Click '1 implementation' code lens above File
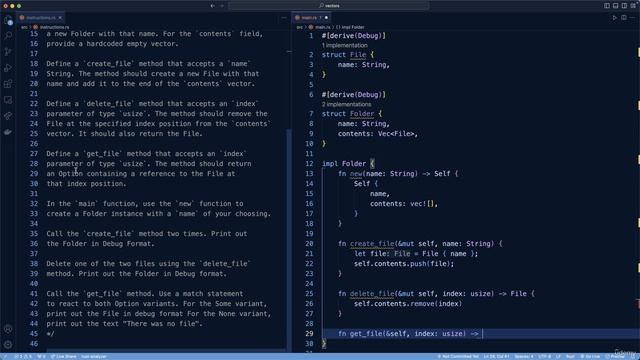The image size is (640, 360). (x=344, y=45)
